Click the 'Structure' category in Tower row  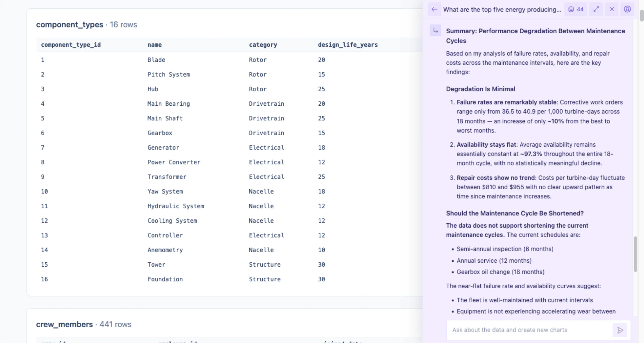tap(264, 265)
